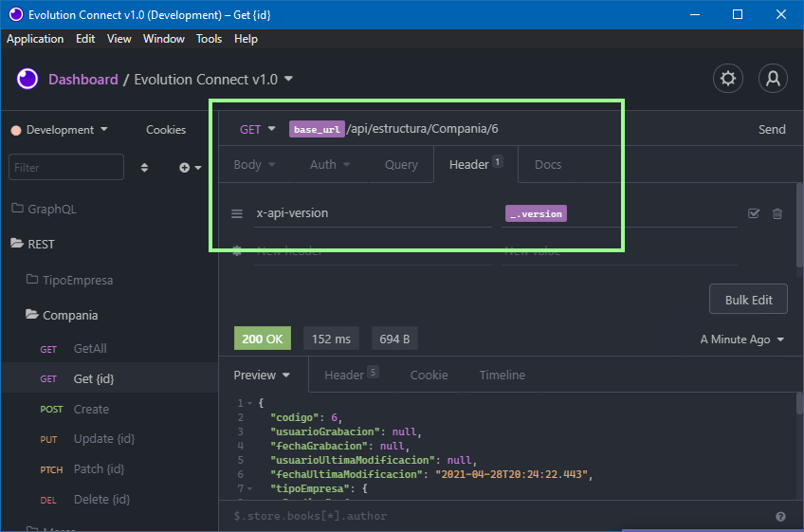Open the Tools menu
The width and height of the screenshot is (804, 532).
click(209, 39)
